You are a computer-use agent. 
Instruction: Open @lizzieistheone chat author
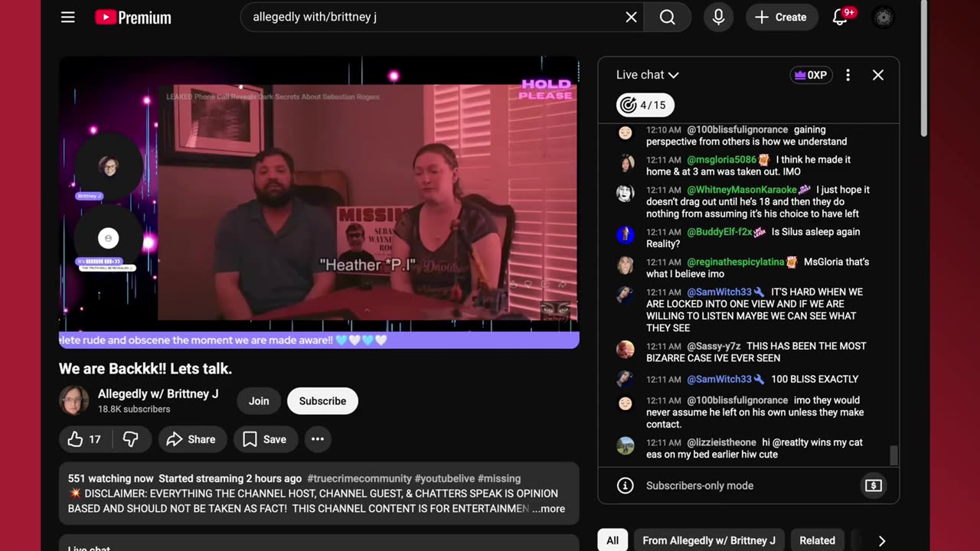(x=721, y=442)
